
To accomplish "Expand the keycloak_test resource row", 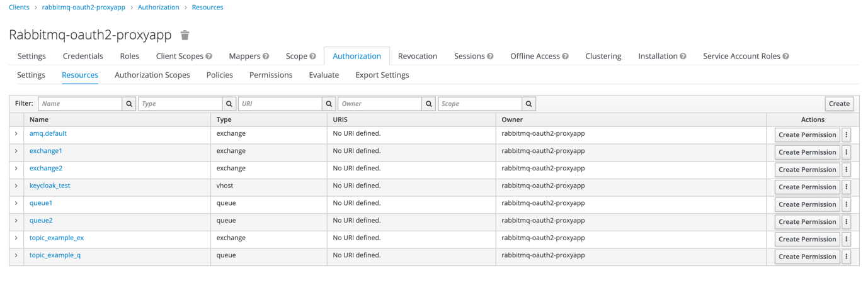I will point(16,186).
